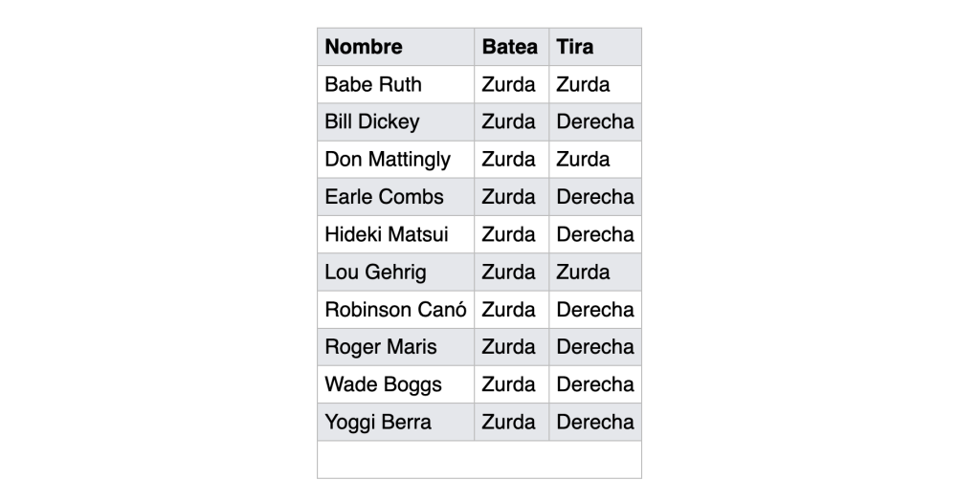Click the Nombre column header
Screen dimensions: 980x502
click(364, 47)
